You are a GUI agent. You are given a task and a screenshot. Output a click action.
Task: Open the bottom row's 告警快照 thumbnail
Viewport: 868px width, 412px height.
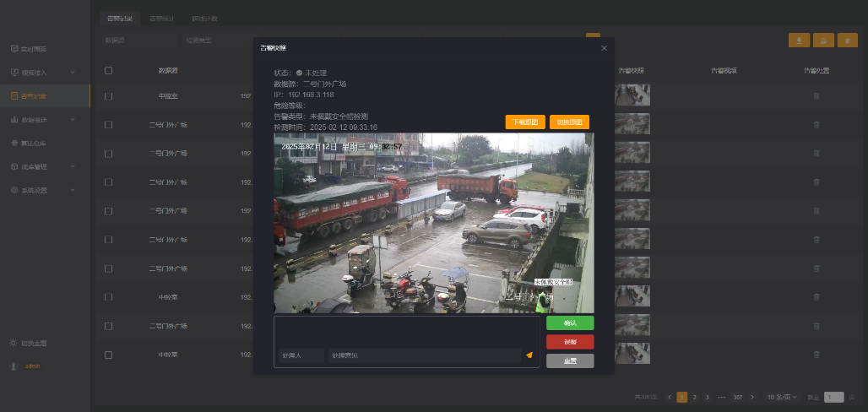(632, 353)
